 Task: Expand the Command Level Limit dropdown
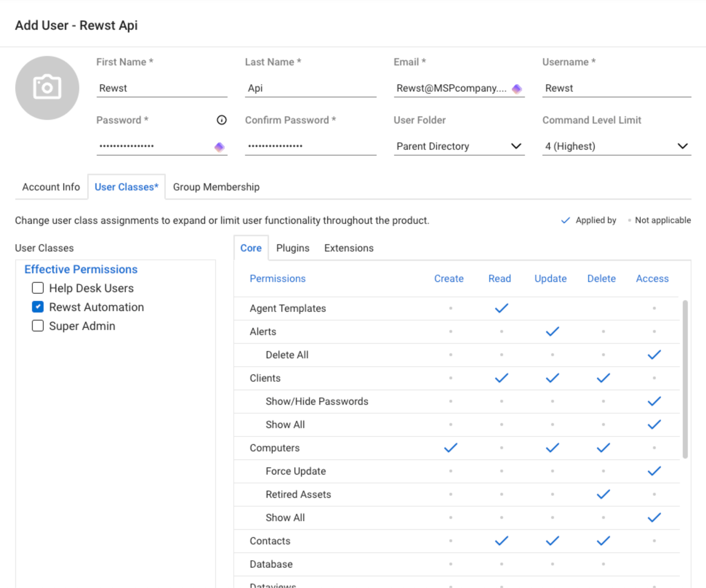click(x=616, y=146)
